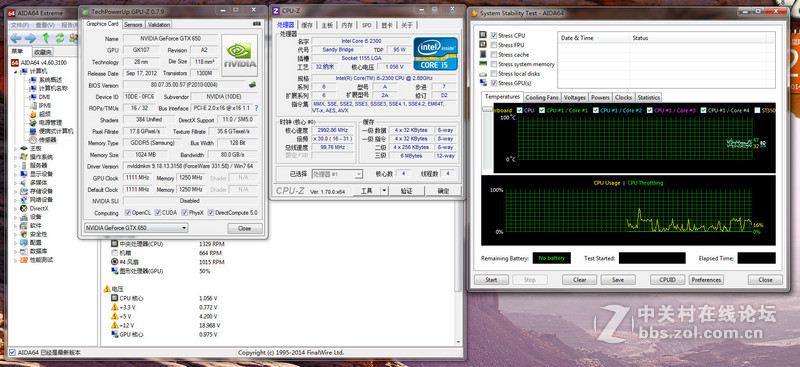Viewport: 800px width, 367px height.
Task: Click the 电压 warning icon in sensor list
Action: point(107,288)
